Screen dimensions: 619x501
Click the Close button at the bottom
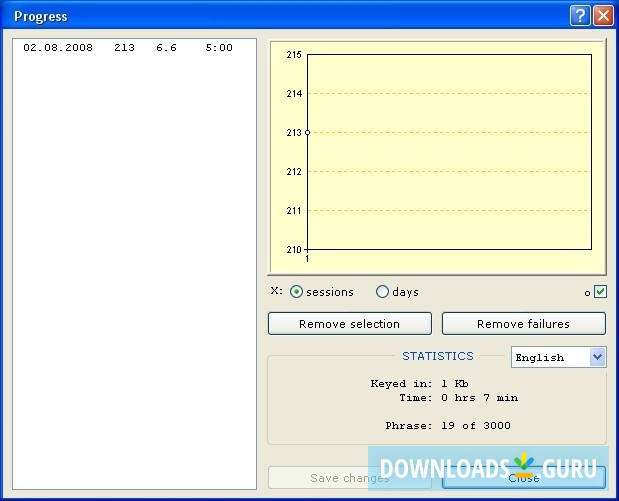[524, 478]
